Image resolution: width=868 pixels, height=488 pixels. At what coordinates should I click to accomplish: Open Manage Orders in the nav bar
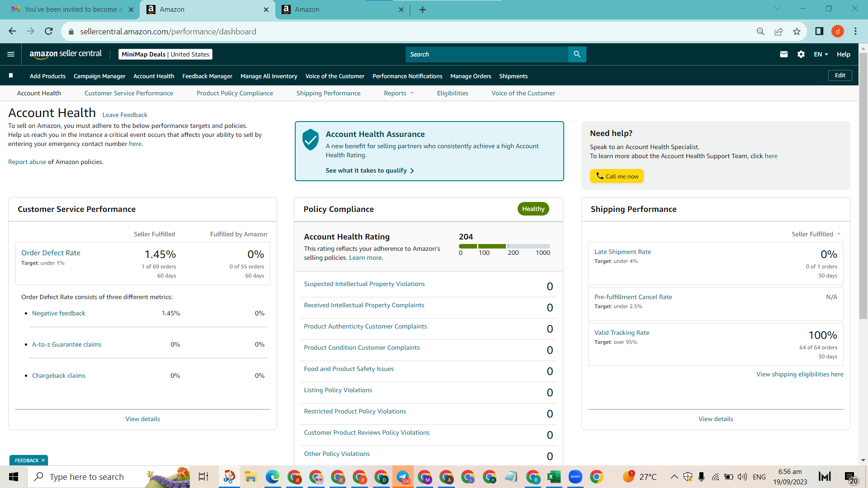tap(471, 76)
